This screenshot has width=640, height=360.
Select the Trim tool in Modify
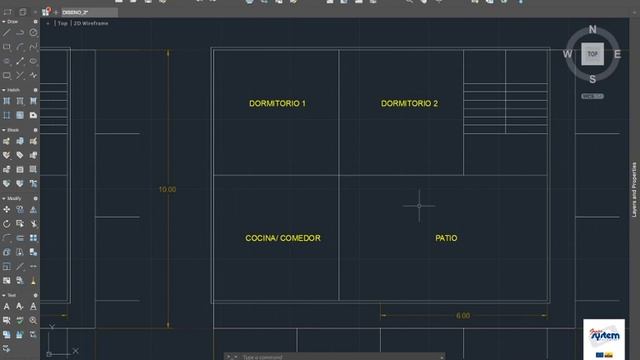click(x=33, y=224)
